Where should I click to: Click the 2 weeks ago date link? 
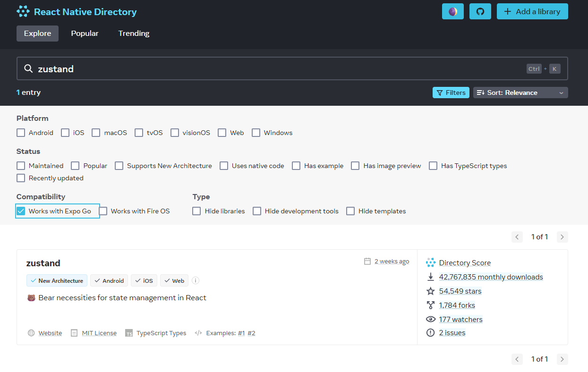(392, 262)
